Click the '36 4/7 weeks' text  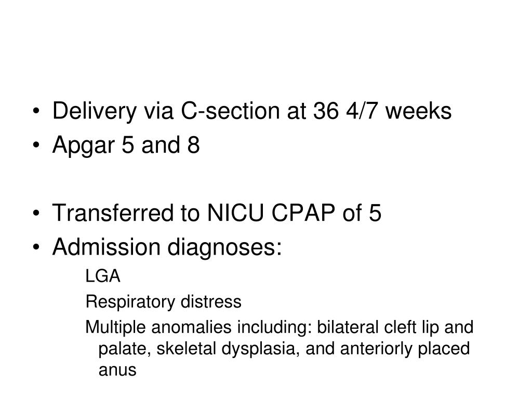pyautogui.click(x=382, y=111)
